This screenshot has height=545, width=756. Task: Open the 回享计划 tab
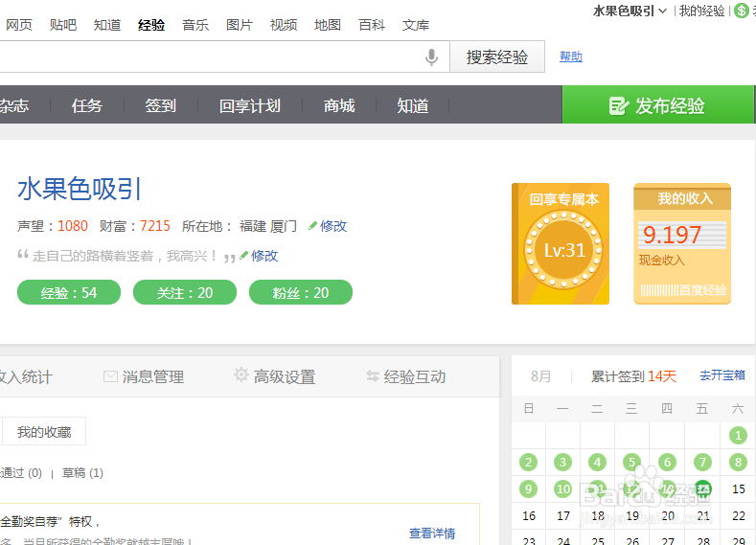[250, 105]
